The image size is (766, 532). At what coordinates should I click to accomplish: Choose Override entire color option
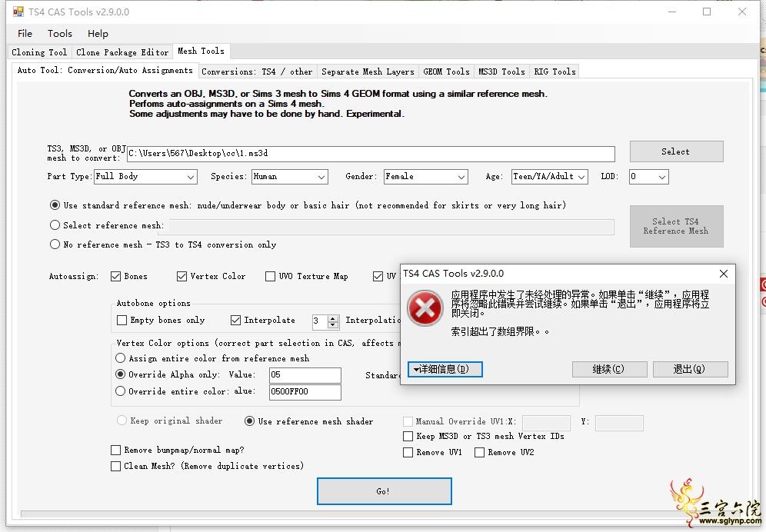(120, 391)
